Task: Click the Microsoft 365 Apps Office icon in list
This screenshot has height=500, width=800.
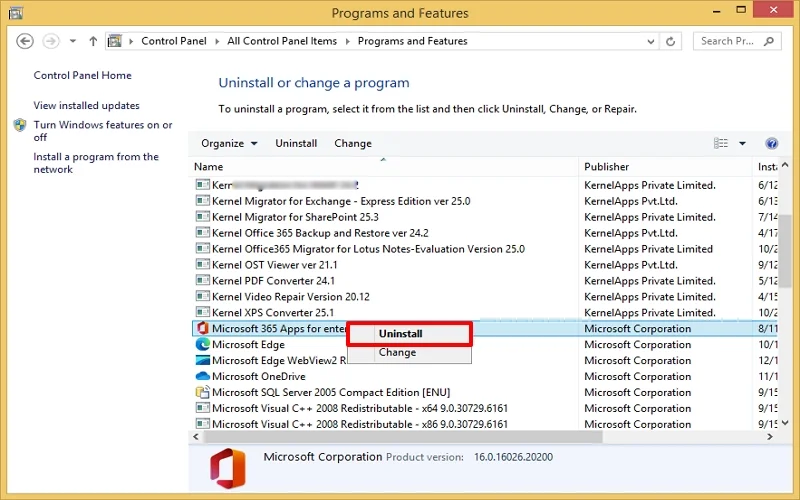Action: (203, 329)
